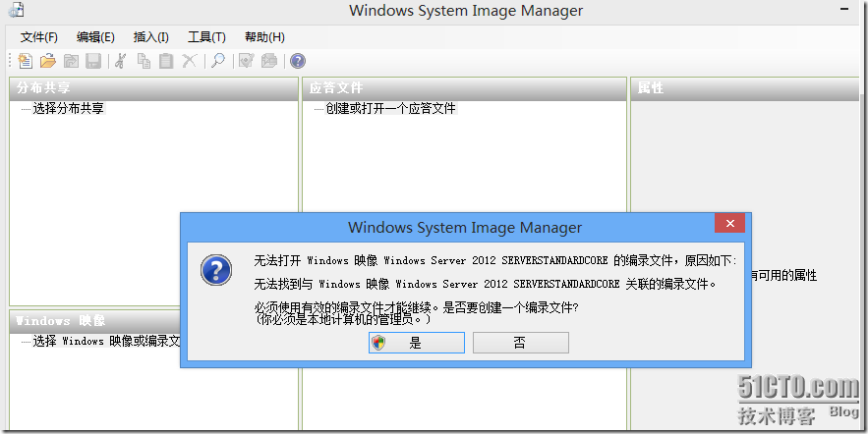
Task: Click the app icon in the title bar
Action: 16,10
